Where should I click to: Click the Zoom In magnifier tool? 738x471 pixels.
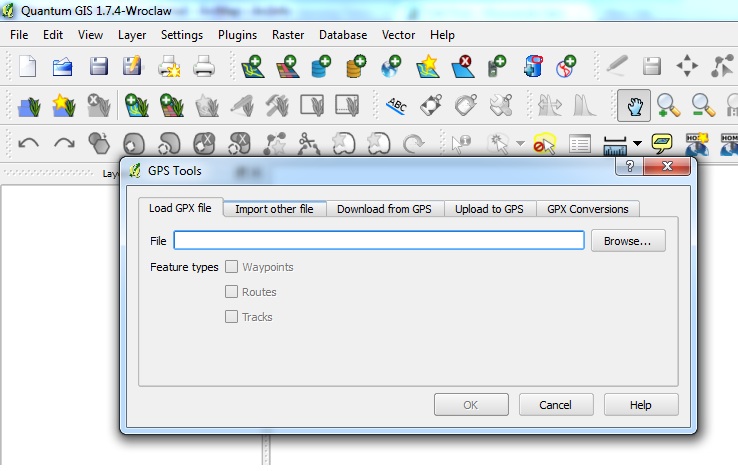coord(667,104)
